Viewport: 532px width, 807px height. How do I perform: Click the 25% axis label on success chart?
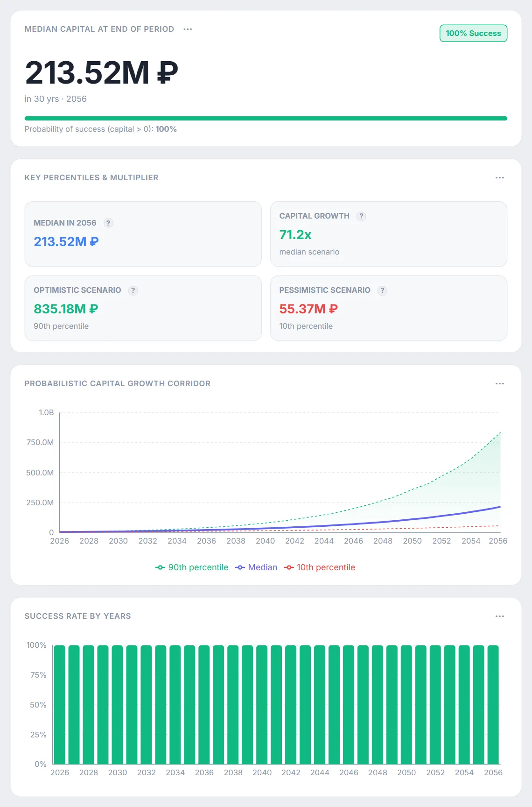point(38,735)
